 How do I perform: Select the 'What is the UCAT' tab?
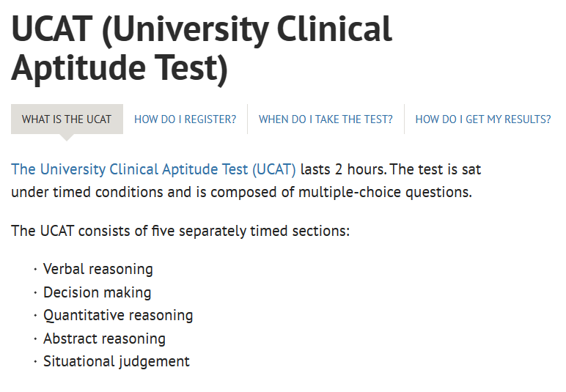pyautogui.click(x=67, y=119)
